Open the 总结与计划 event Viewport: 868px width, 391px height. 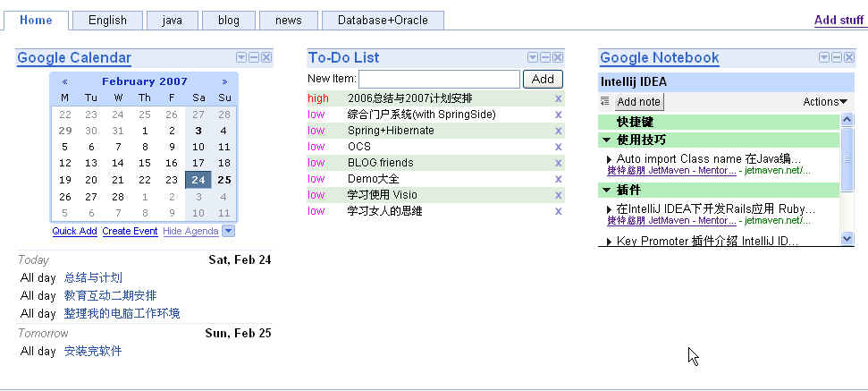[93, 278]
